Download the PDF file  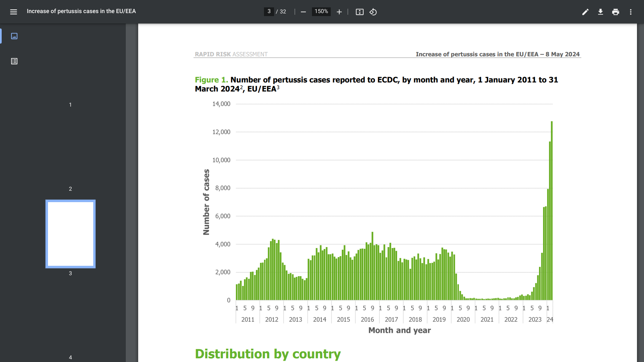coord(600,12)
